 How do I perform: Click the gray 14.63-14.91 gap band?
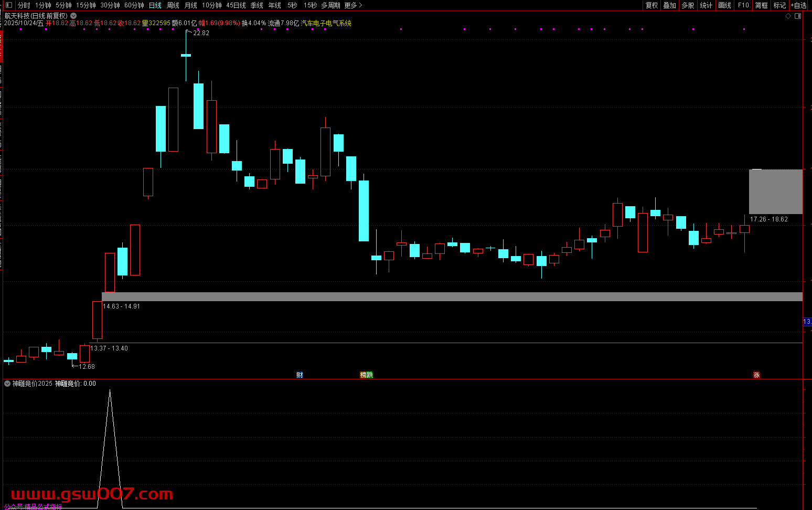pos(451,296)
